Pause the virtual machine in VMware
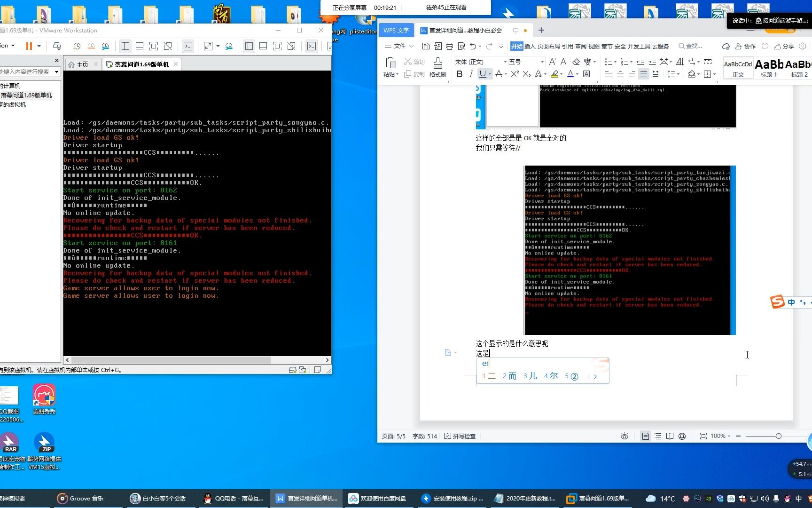812x508 pixels. coord(29,46)
